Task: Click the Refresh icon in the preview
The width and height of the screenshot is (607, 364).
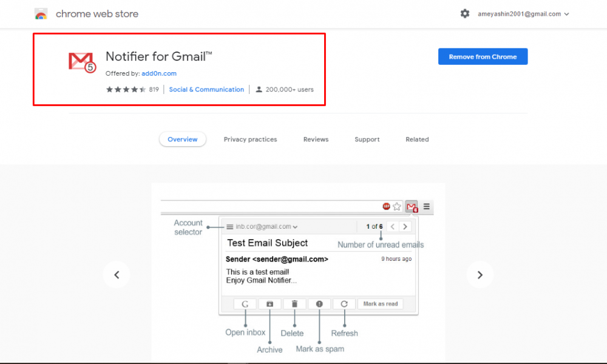Action: [x=344, y=304]
